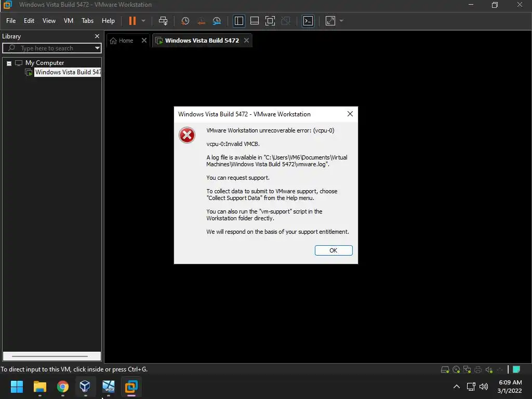Close the unrecoverable error dialog

(350, 114)
